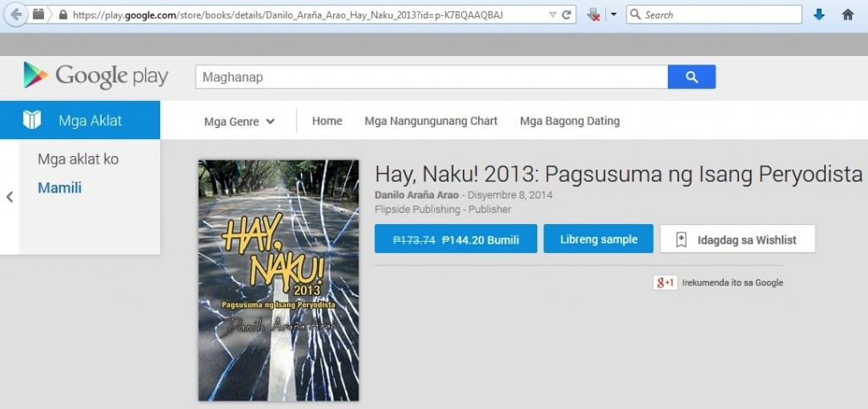This screenshot has width=868, height=409.
Task: Click the Libreng sample button
Action: [x=598, y=238]
